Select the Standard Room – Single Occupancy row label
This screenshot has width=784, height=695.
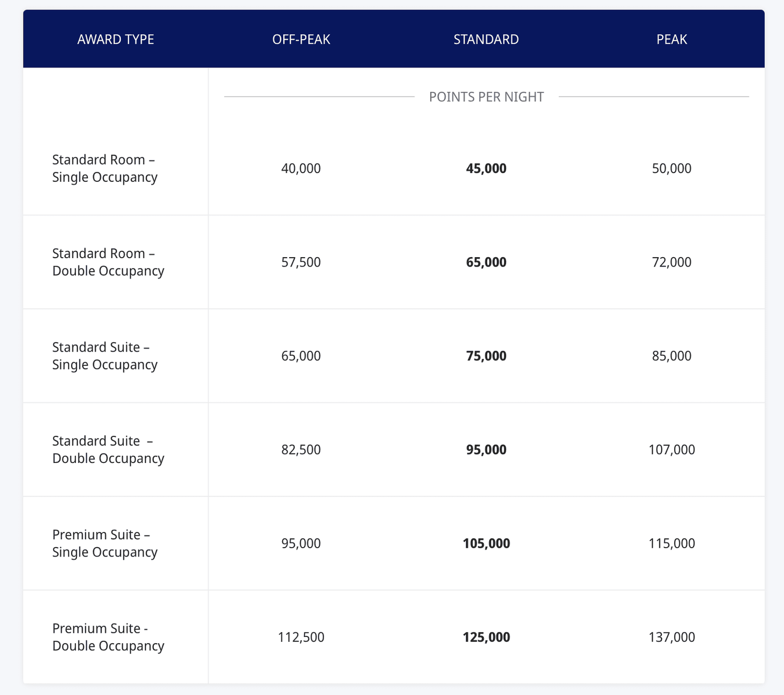tap(104, 168)
